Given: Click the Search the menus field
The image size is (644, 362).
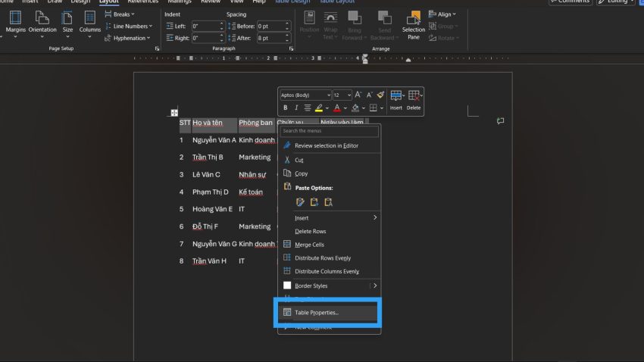Looking at the screenshot, I should 329,130.
